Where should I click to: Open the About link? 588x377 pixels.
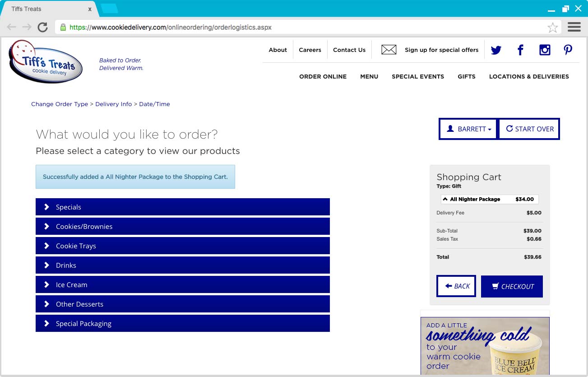click(x=278, y=50)
